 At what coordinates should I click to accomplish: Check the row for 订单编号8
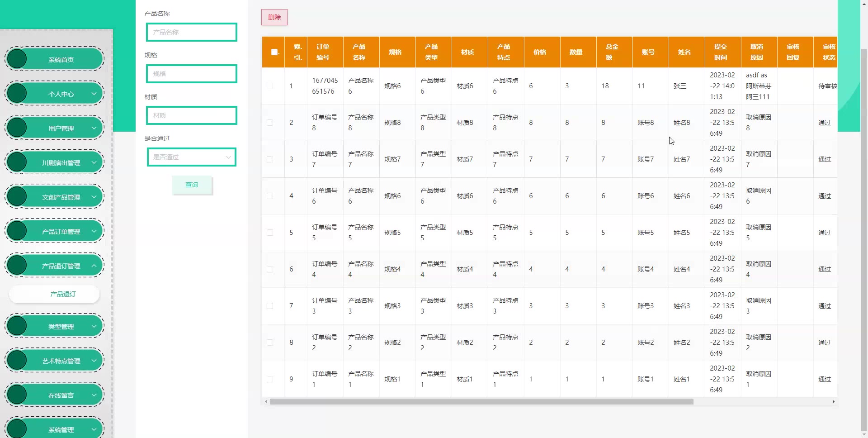tap(270, 123)
